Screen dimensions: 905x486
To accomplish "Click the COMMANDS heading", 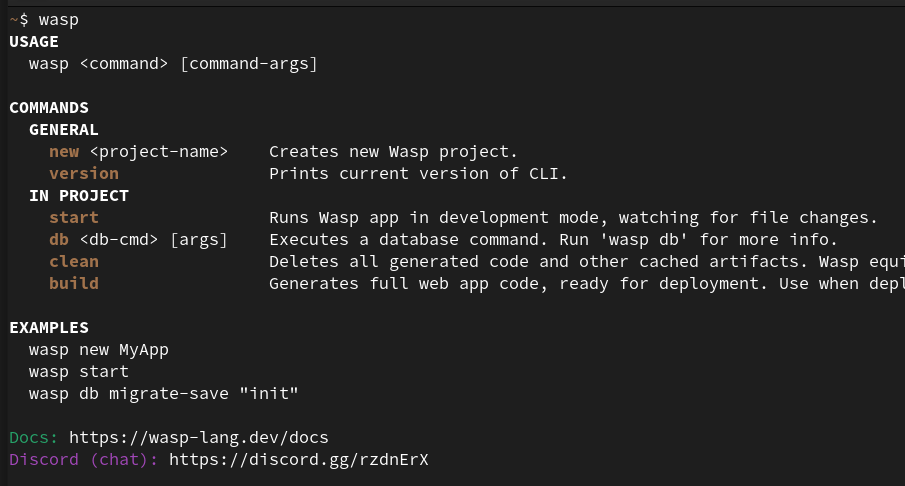I will tap(49, 108).
